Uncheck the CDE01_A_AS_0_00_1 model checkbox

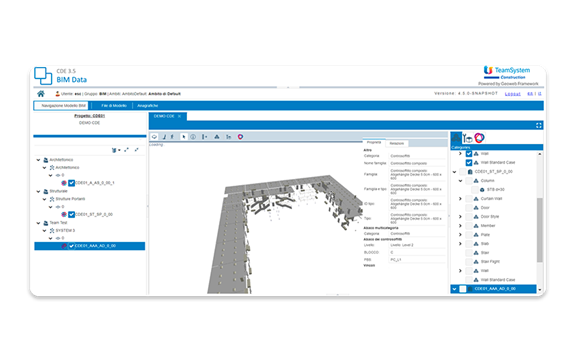tap(72, 183)
